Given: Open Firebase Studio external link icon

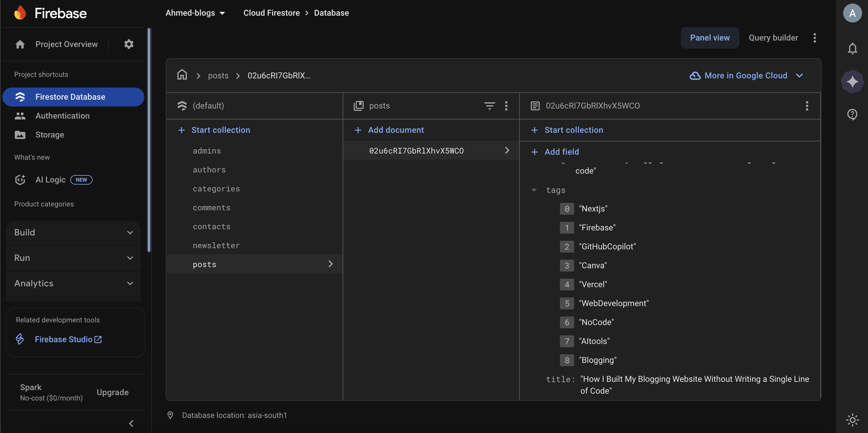Looking at the screenshot, I should [98, 339].
